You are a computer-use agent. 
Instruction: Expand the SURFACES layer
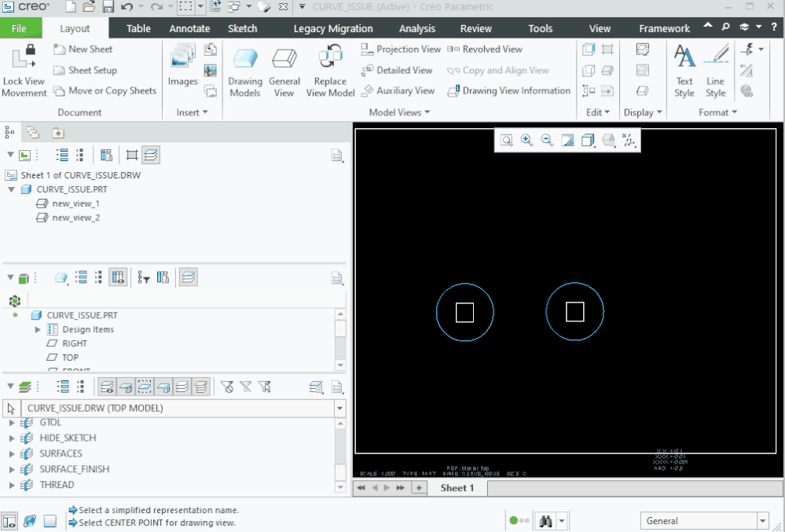click(x=12, y=454)
